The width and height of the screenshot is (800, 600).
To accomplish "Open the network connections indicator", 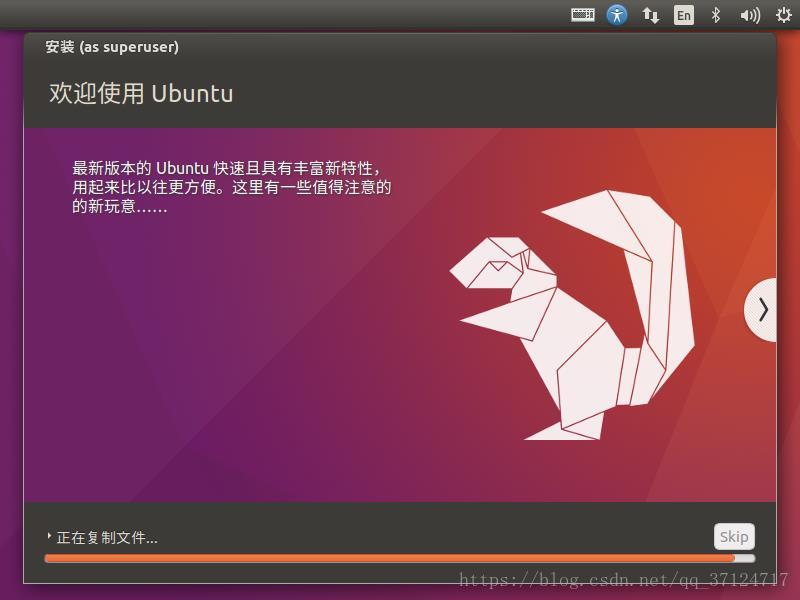I will tap(650, 15).
